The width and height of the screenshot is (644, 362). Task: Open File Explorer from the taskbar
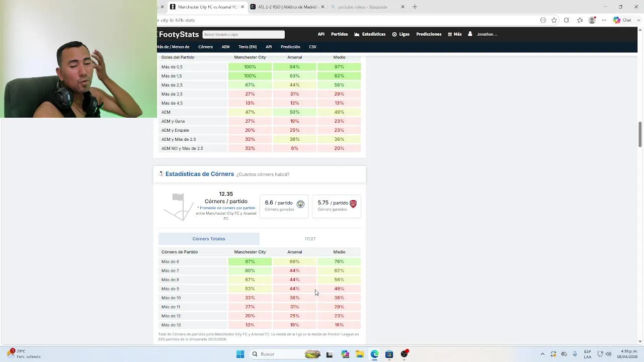(360, 354)
